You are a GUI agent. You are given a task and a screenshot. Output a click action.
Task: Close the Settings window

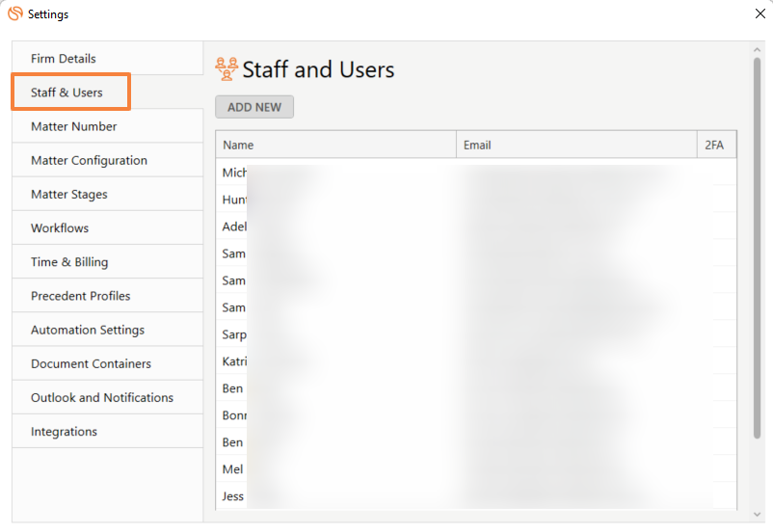758,14
